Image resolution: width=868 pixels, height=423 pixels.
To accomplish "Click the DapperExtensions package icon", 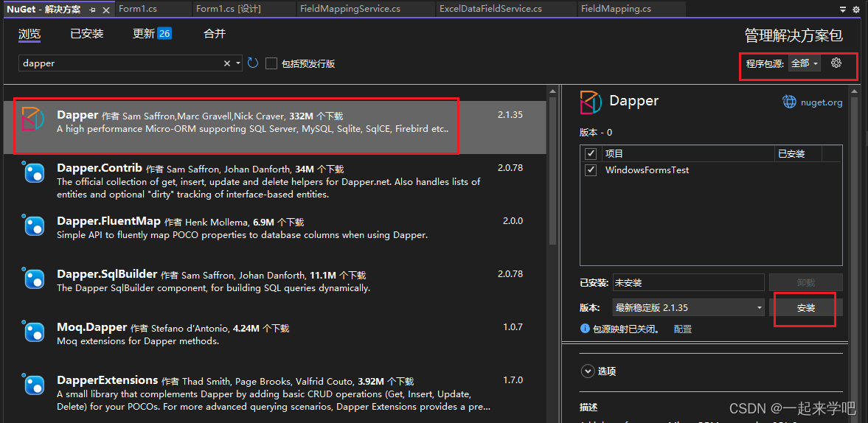I will tap(35, 384).
